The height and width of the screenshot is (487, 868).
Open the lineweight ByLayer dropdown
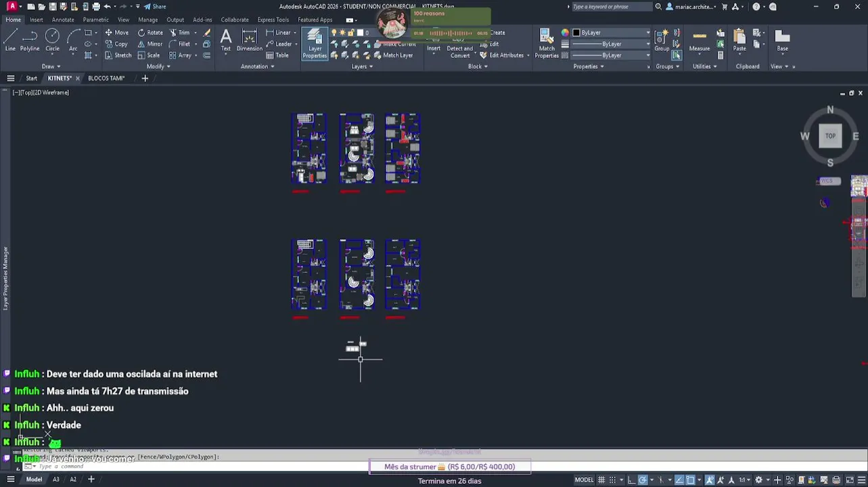click(612, 44)
